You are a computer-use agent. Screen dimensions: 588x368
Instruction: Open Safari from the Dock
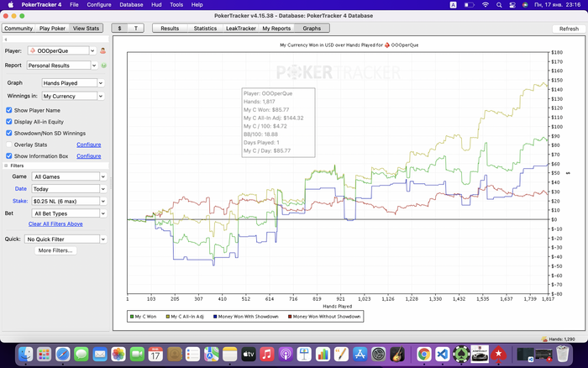click(x=63, y=354)
